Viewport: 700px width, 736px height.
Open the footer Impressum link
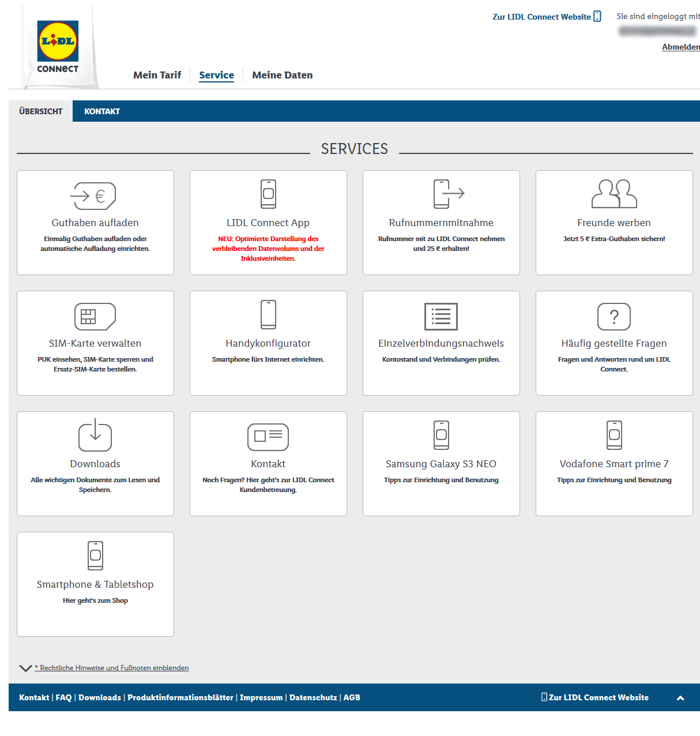(x=261, y=697)
